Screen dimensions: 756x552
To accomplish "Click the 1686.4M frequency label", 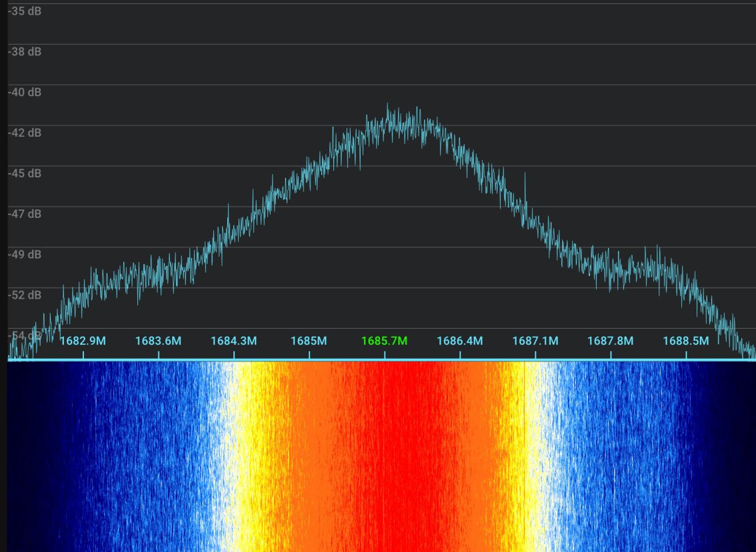I will pos(459,341).
